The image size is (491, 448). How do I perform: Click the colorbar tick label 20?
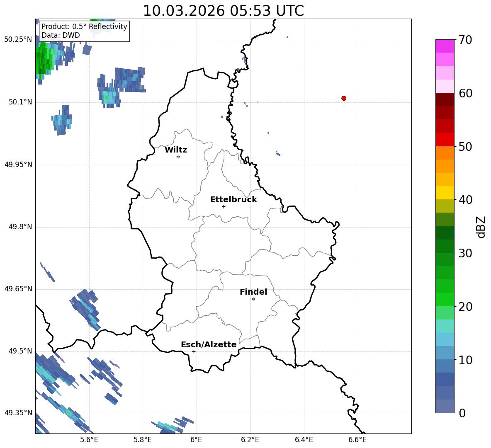[x=465, y=306]
